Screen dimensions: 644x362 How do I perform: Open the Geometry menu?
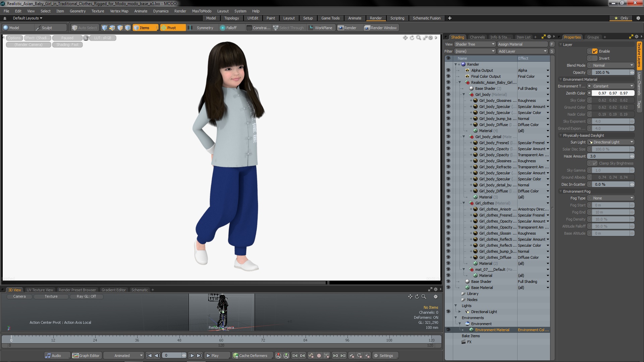(x=77, y=11)
